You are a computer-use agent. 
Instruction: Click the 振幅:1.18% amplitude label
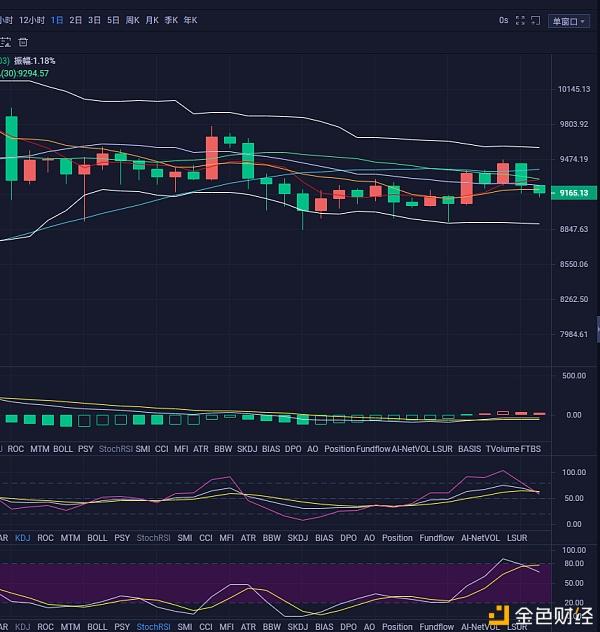[x=35, y=61]
